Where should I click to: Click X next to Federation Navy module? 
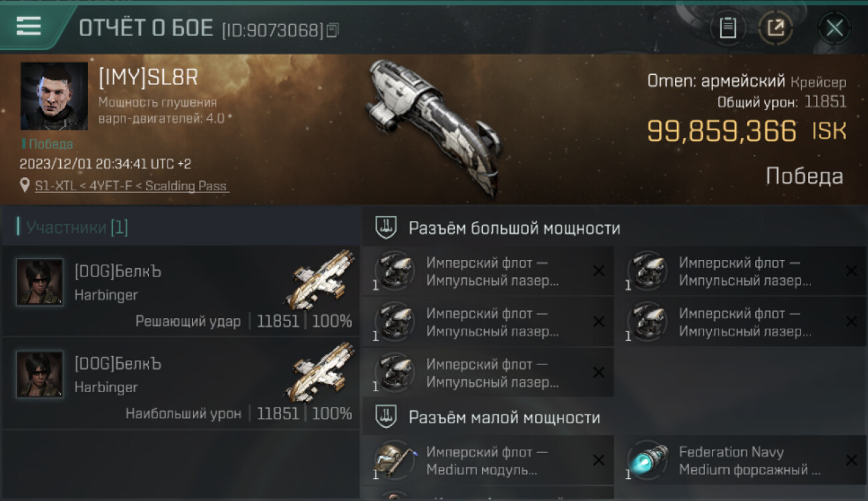click(851, 460)
